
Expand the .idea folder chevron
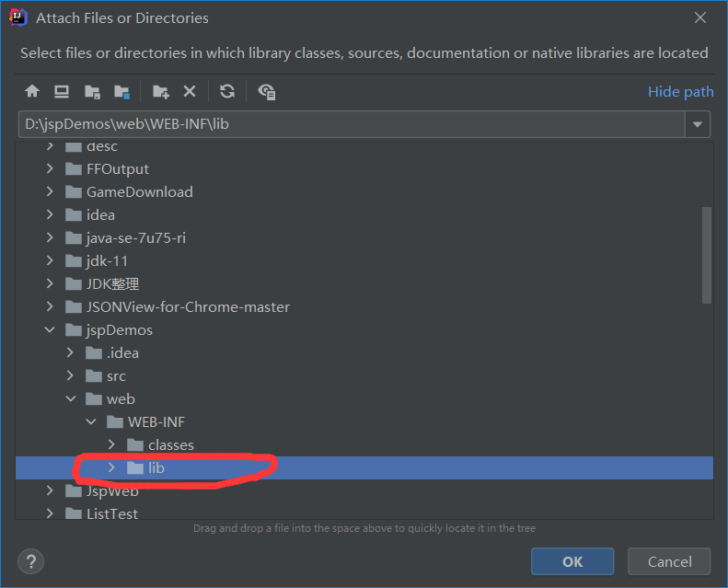[x=70, y=352]
